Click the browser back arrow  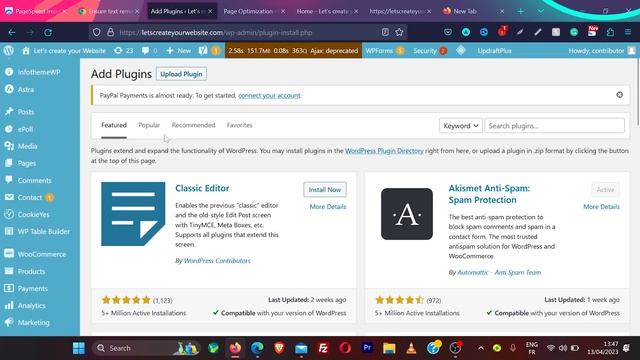click(x=12, y=32)
